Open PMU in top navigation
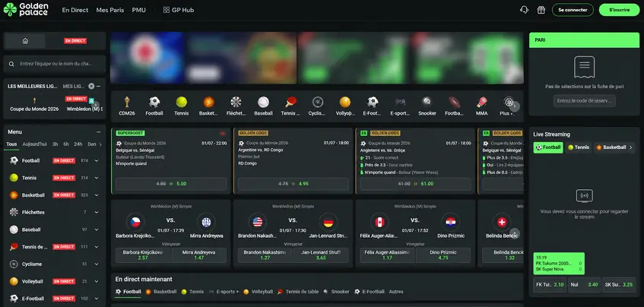 click(139, 10)
